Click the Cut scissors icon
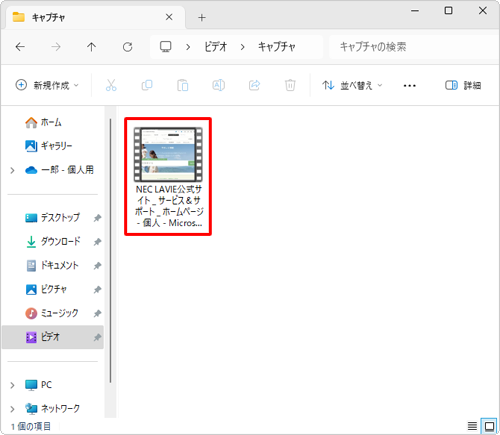Viewport: 500px width, 435px height. point(111,85)
